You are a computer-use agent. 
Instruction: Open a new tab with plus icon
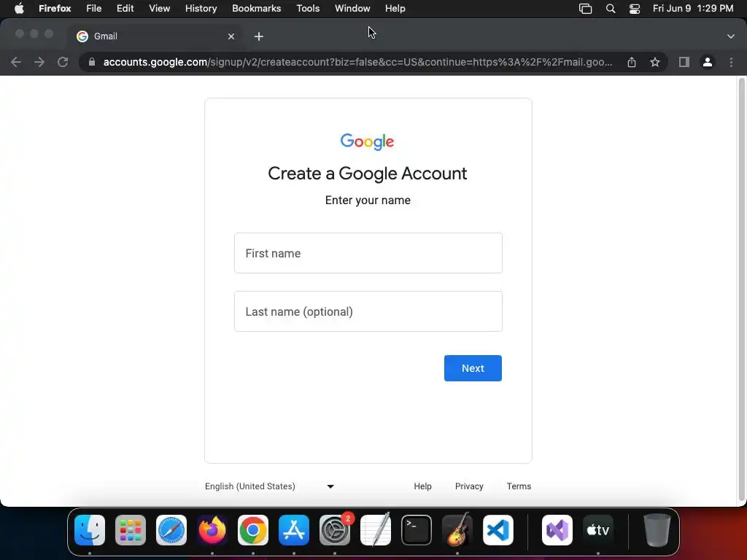click(x=259, y=36)
